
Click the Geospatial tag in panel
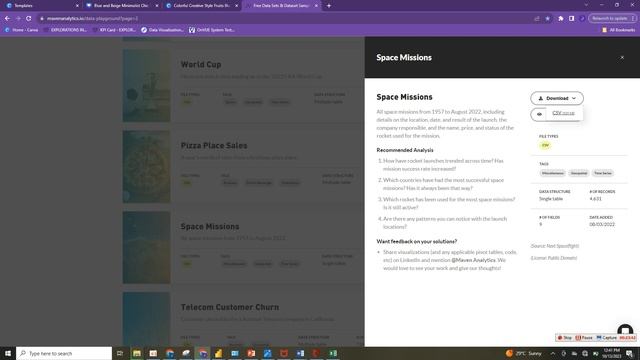(579, 173)
